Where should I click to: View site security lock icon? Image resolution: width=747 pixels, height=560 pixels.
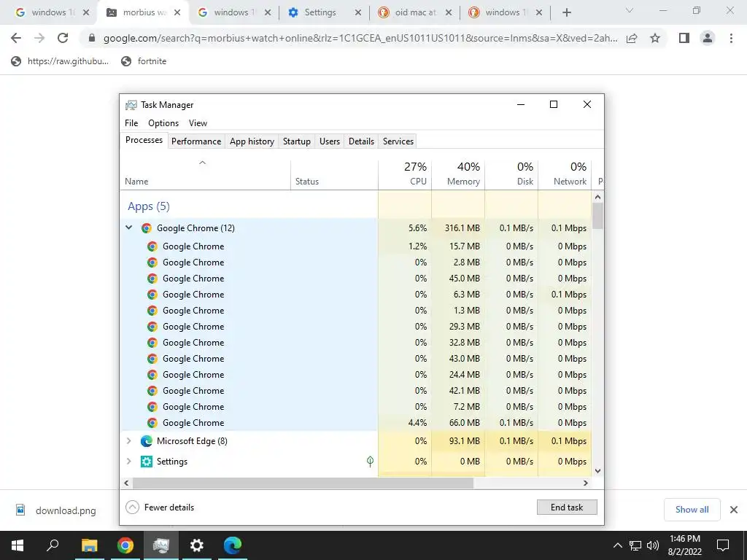point(92,39)
